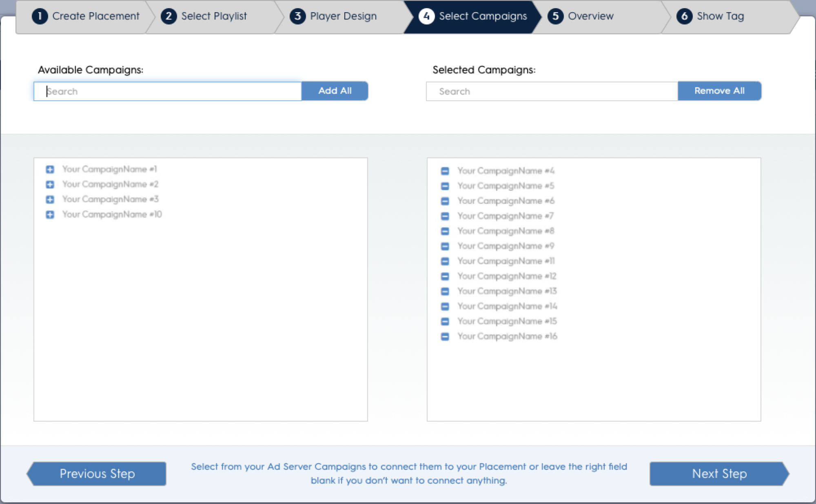816x504 pixels.
Task: Remove Your CampaignName #11 using minus icon
Action: 445,261
